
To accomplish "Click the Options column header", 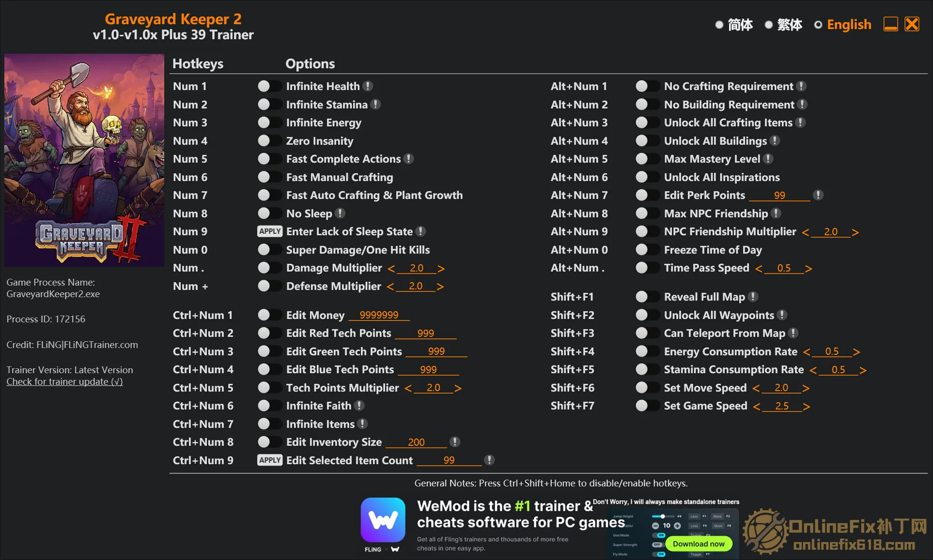I will (x=310, y=64).
